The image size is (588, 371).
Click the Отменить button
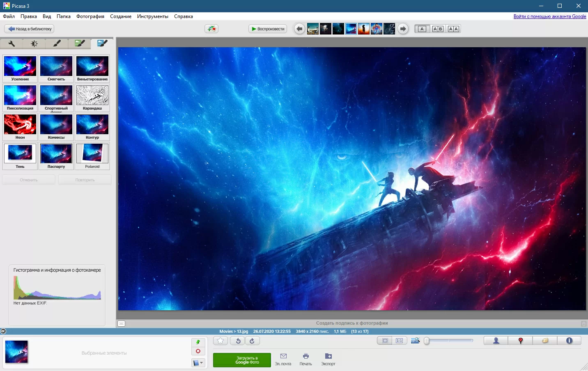[29, 180]
